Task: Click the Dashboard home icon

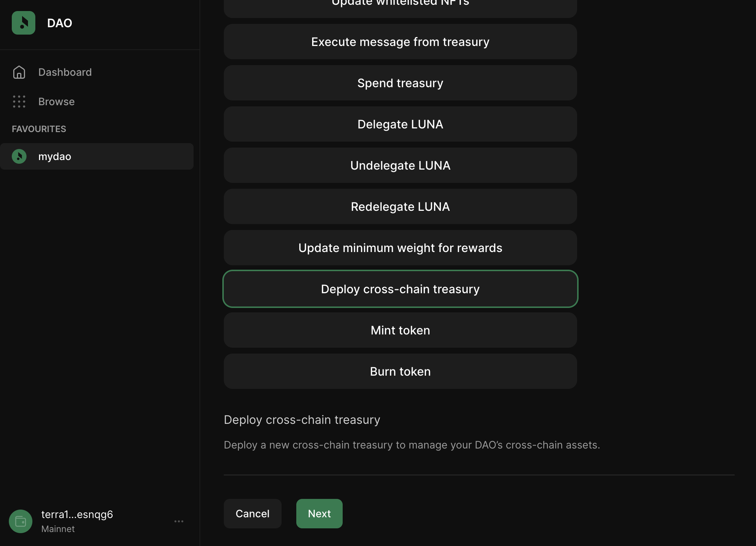Action: click(19, 72)
